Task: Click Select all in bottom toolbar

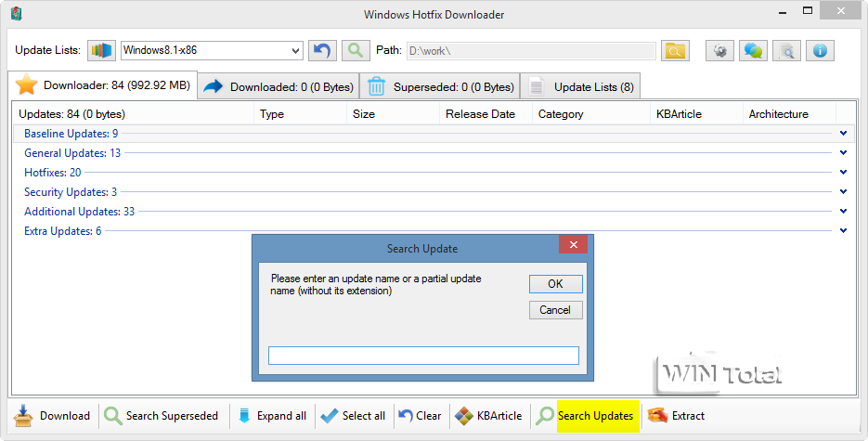Action: pyautogui.click(x=353, y=416)
